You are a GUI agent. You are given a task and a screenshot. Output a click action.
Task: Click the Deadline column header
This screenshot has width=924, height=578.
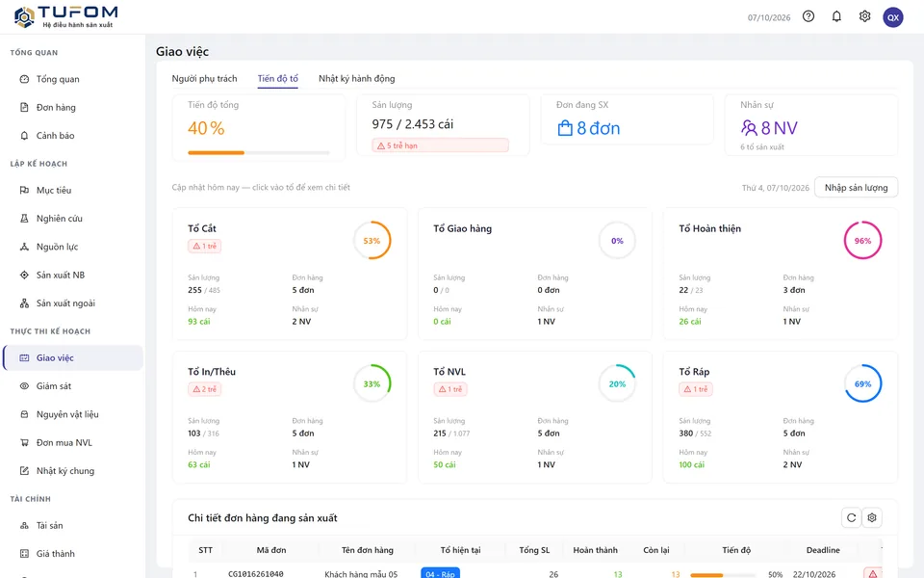click(823, 550)
